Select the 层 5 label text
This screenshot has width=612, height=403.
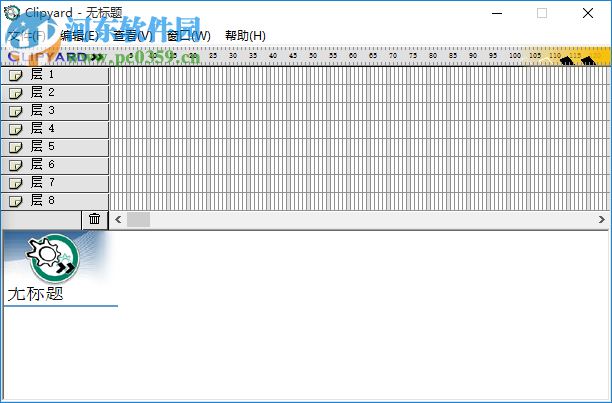pyautogui.click(x=43, y=146)
